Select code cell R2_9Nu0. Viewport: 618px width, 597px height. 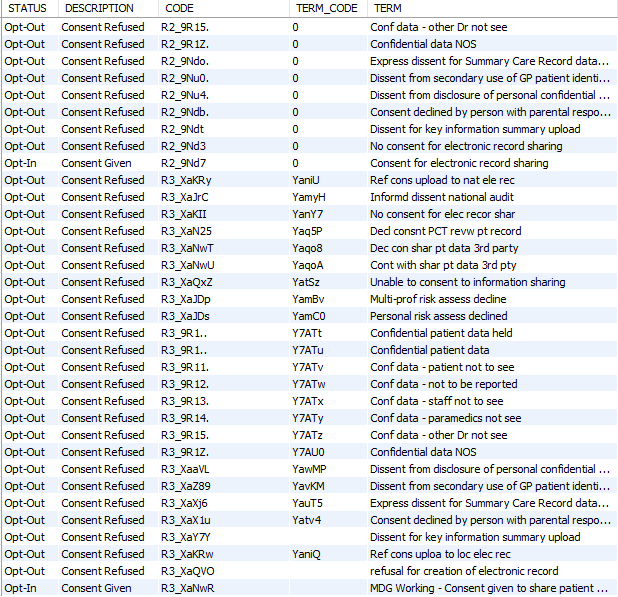pyautogui.click(x=185, y=78)
